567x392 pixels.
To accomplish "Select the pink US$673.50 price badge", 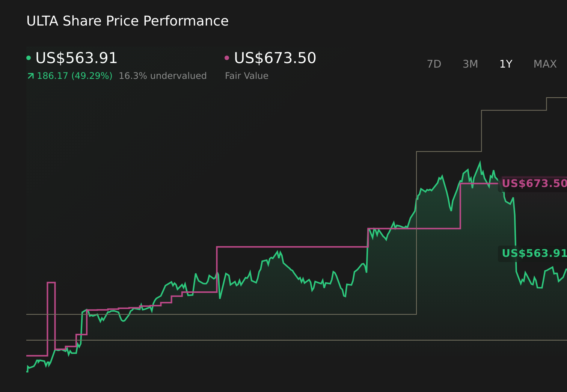I will tap(535, 183).
